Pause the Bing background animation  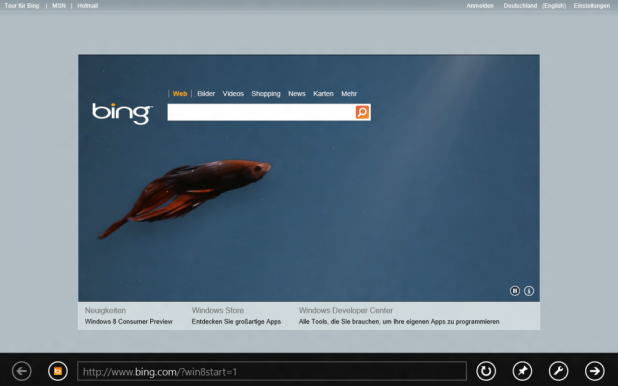[x=515, y=291]
